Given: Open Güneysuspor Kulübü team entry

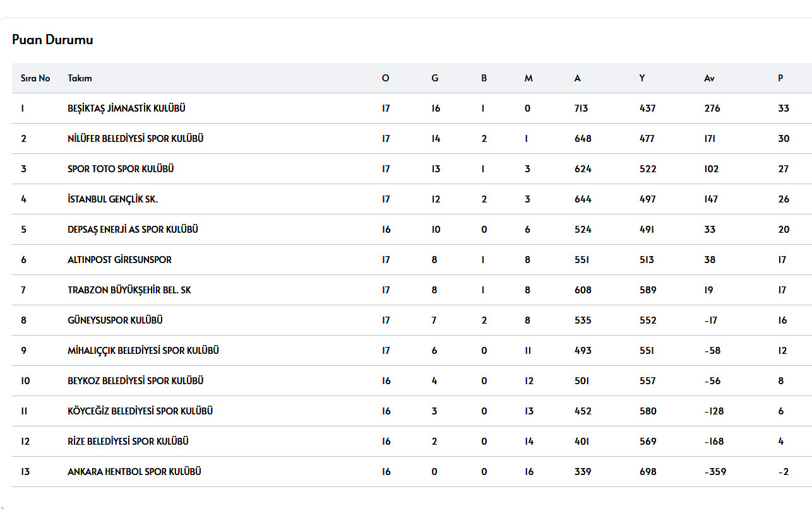Looking at the screenshot, I should pos(115,320).
